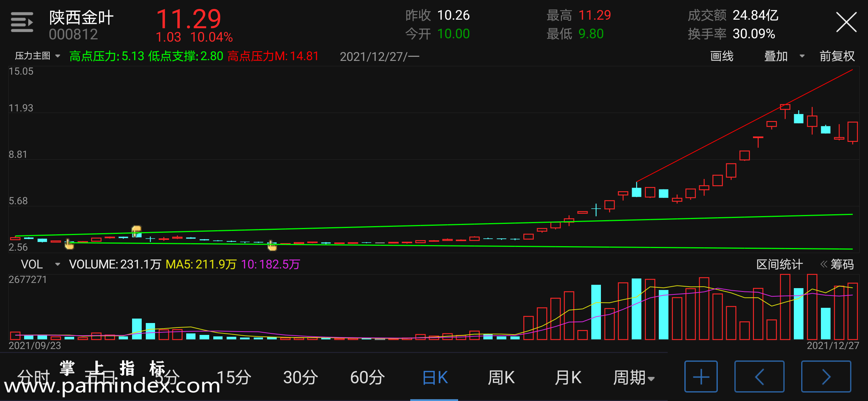
Task: Click stock name 陕西金叶
Action: [81, 17]
